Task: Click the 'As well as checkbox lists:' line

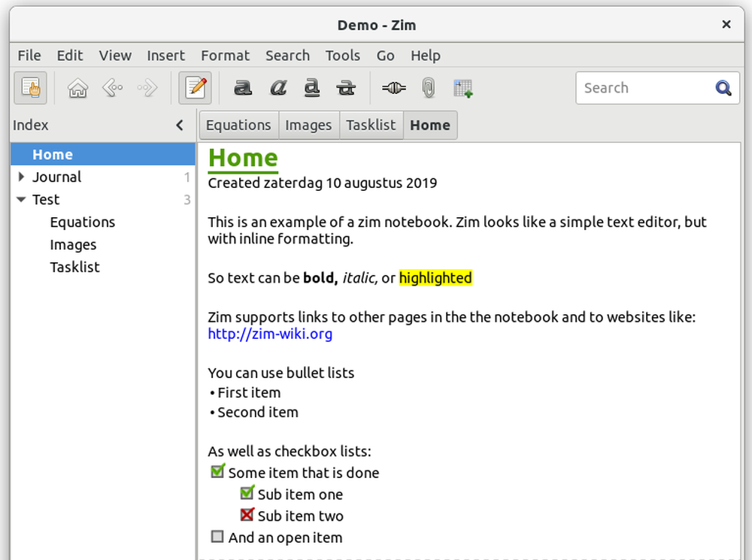Action: [x=290, y=452]
